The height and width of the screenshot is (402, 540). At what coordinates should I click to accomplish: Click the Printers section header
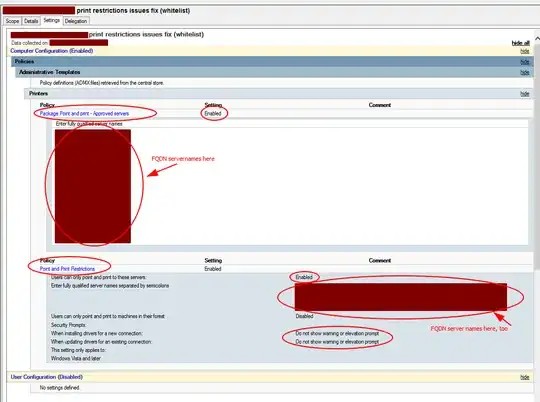click(278, 94)
